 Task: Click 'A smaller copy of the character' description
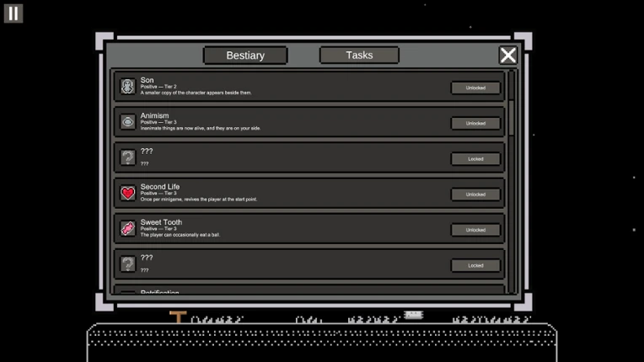196,93
